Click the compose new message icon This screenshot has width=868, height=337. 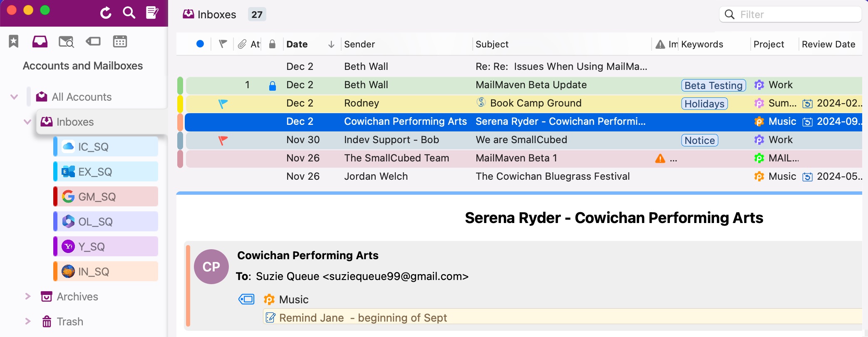pyautogui.click(x=152, y=13)
